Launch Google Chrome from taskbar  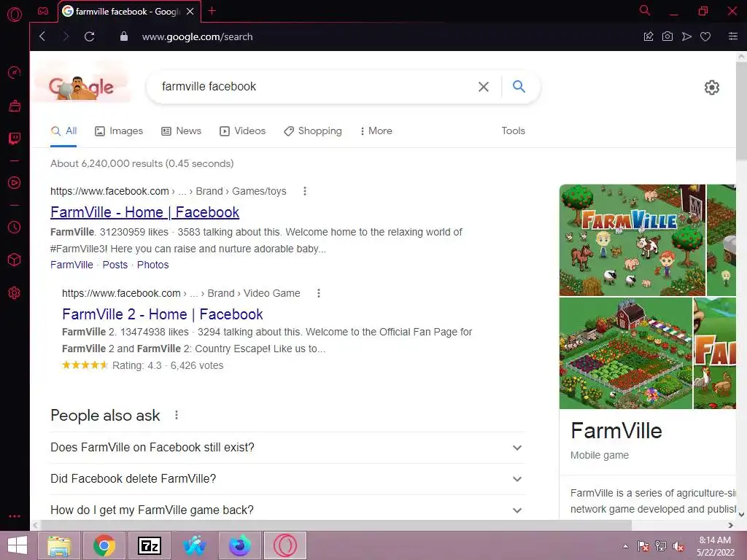(x=104, y=545)
